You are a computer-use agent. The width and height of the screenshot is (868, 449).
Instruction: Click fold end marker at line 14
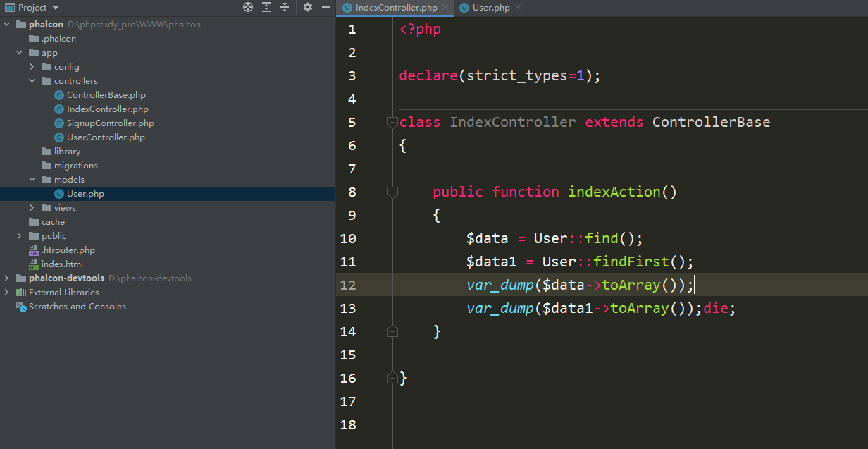[392, 331]
